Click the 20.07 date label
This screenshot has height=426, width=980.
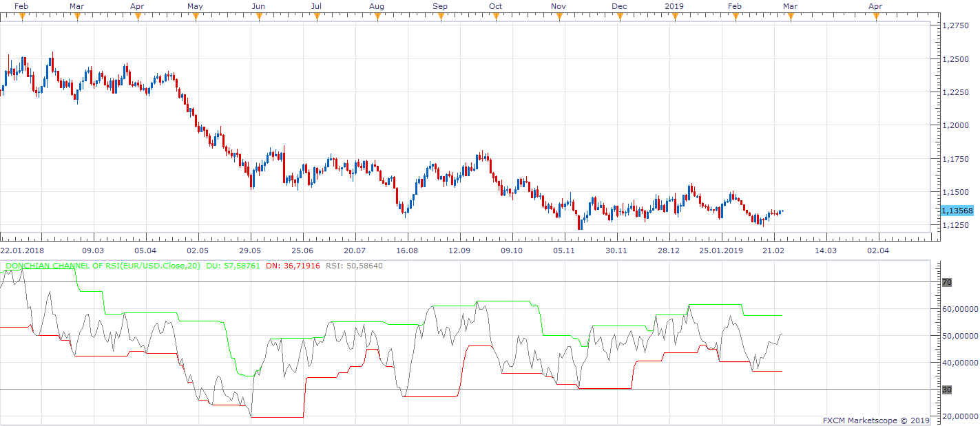click(355, 251)
